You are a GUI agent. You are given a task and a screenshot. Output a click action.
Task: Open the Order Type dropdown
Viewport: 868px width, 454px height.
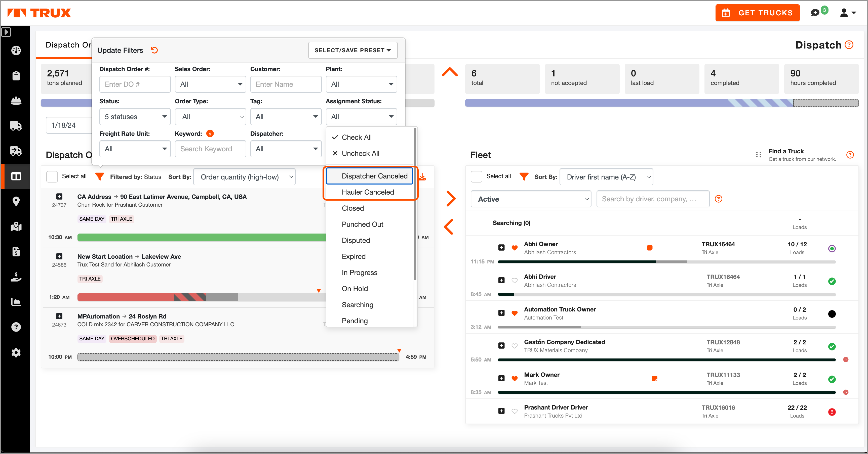coord(211,117)
